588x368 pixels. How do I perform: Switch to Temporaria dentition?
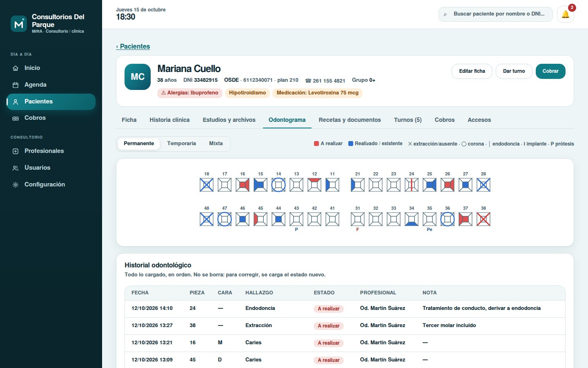pyautogui.click(x=182, y=144)
